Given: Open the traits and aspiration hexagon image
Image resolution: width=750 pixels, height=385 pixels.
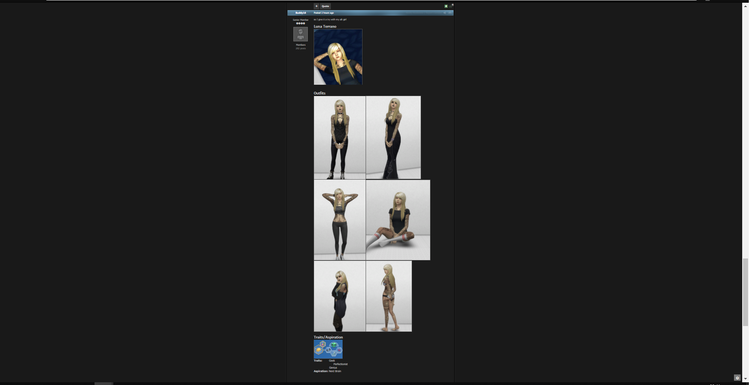Looking at the screenshot, I should click(x=328, y=349).
